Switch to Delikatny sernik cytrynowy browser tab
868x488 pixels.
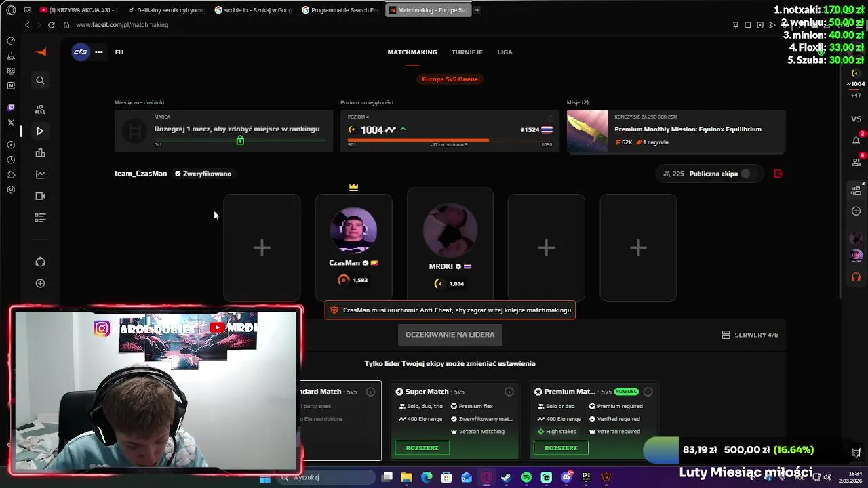click(x=165, y=10)
